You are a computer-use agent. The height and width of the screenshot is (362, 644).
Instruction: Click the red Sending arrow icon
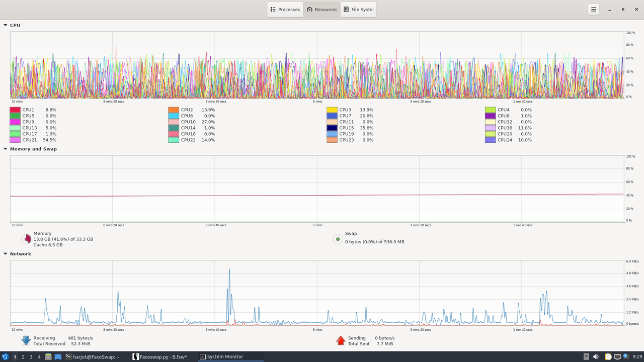point(341,340)
